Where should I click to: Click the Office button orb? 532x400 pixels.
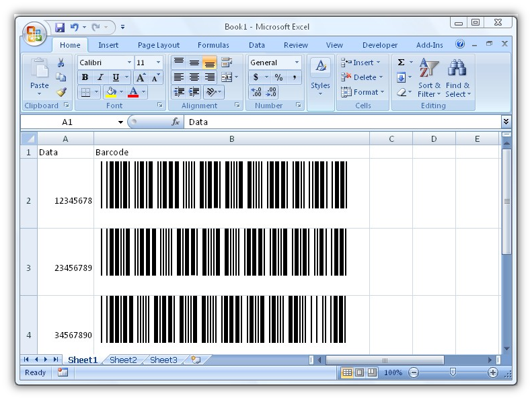pos(34,34)
